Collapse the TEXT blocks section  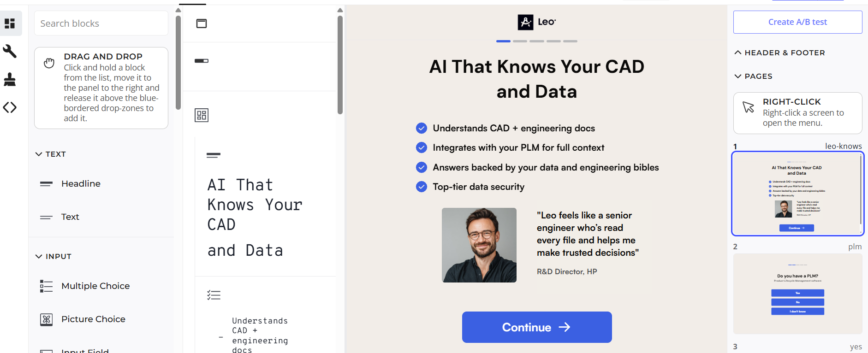pos(39,154)
